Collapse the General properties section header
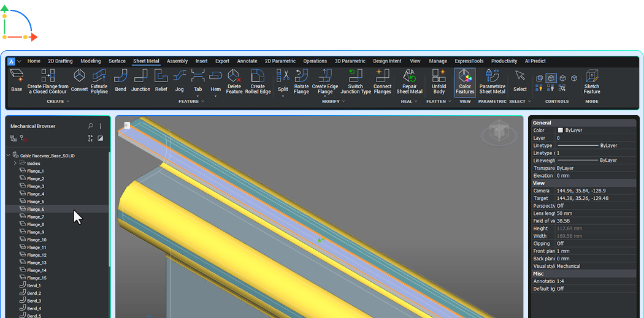Viewport: 644px width, 318px height. pos(583,123)
